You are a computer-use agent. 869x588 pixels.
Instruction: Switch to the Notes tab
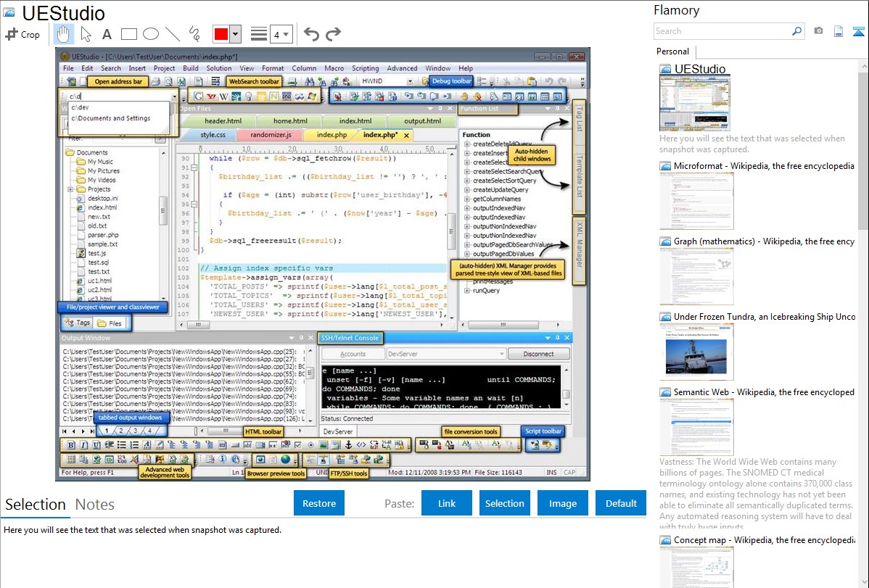(x=95, y=505)
